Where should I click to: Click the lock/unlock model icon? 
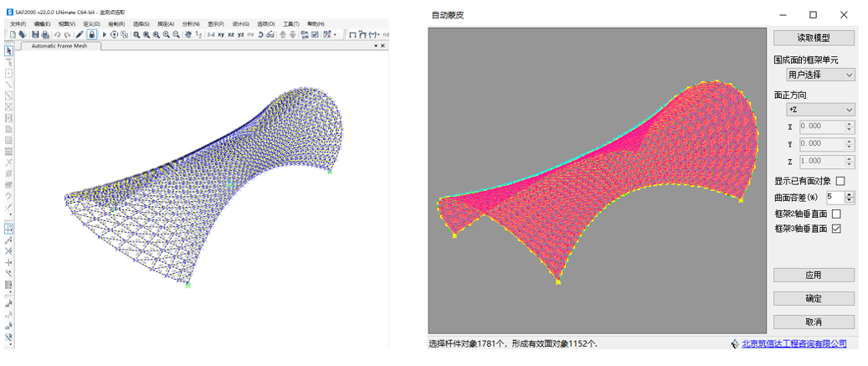91,34
